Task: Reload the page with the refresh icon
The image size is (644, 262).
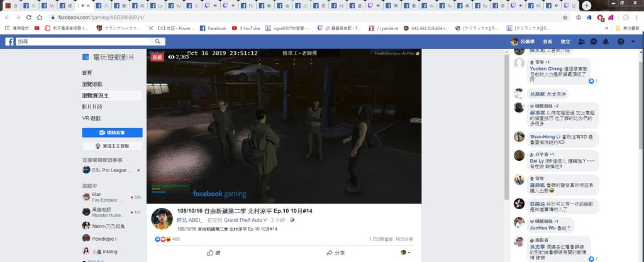Action: (29, 17)
